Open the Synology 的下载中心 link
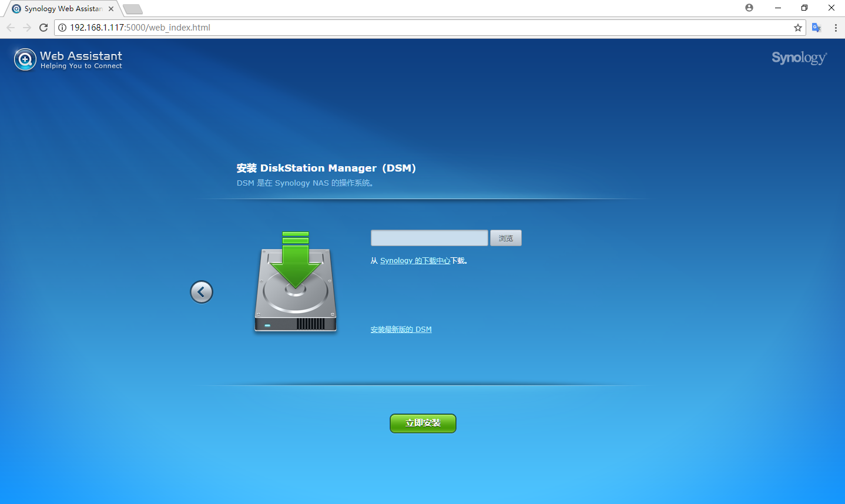 [415, 261]
